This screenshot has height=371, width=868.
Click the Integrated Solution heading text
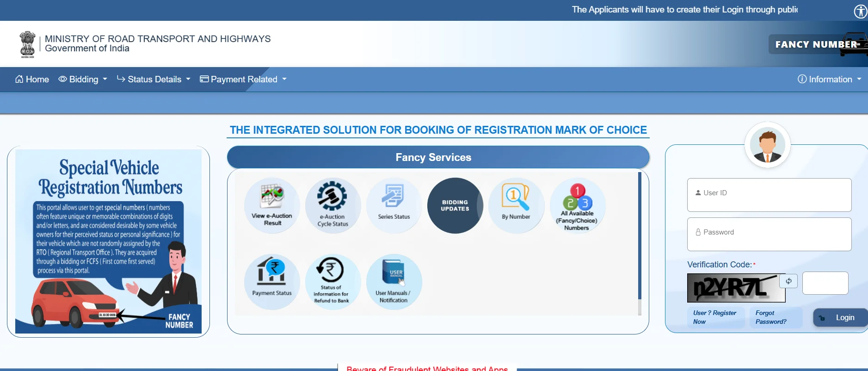tap(438, 130)
